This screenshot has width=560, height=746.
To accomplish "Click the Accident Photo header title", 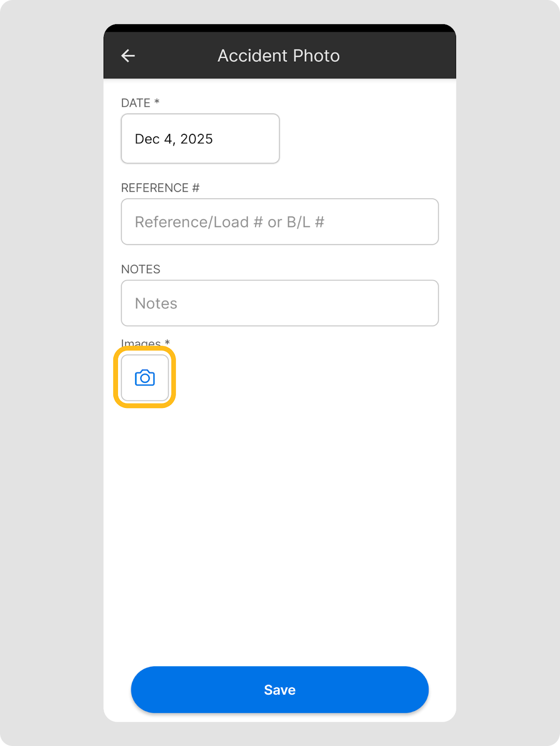I will point(278,56).
